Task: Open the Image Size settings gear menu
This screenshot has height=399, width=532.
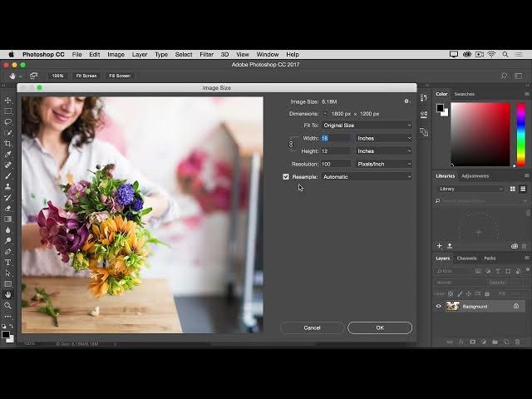Action: click(406, 101)
